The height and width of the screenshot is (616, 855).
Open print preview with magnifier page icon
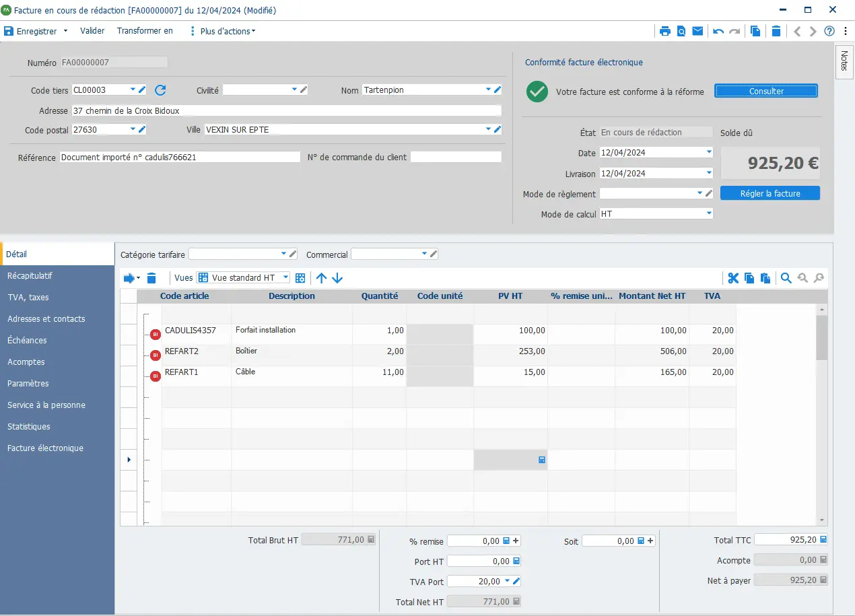pos(681,31)
